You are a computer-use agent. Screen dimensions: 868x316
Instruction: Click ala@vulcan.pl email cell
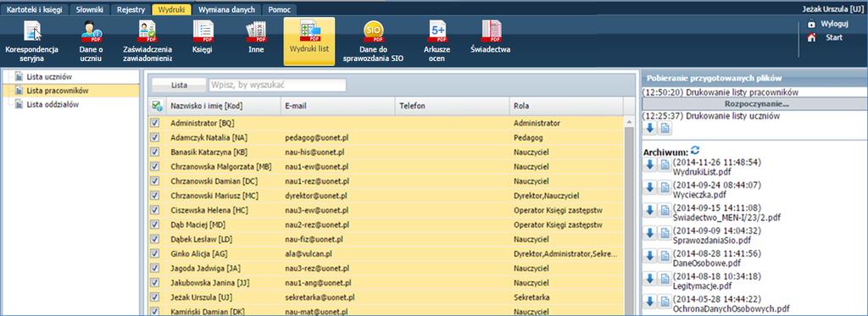[309, 254]
